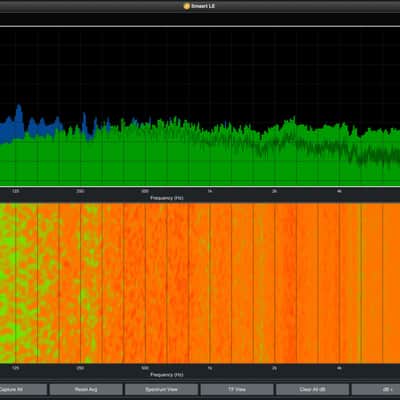Screen dimensions: 400x400
Task: Click the Reset Avg button
Action: (86, 389)
